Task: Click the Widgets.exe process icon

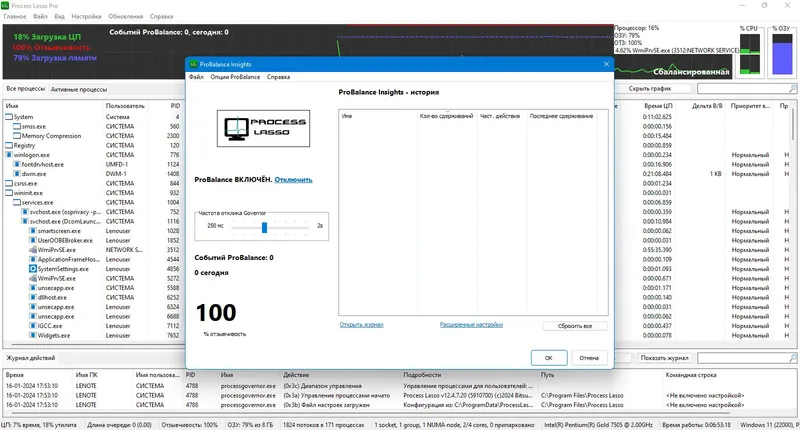Action: click(x=33, y=336)
